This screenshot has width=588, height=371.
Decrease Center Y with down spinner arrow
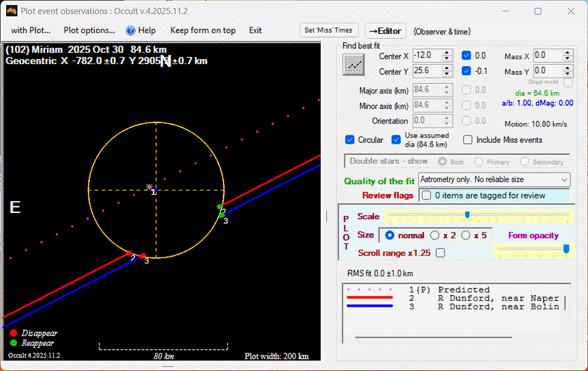coord(447,74)
